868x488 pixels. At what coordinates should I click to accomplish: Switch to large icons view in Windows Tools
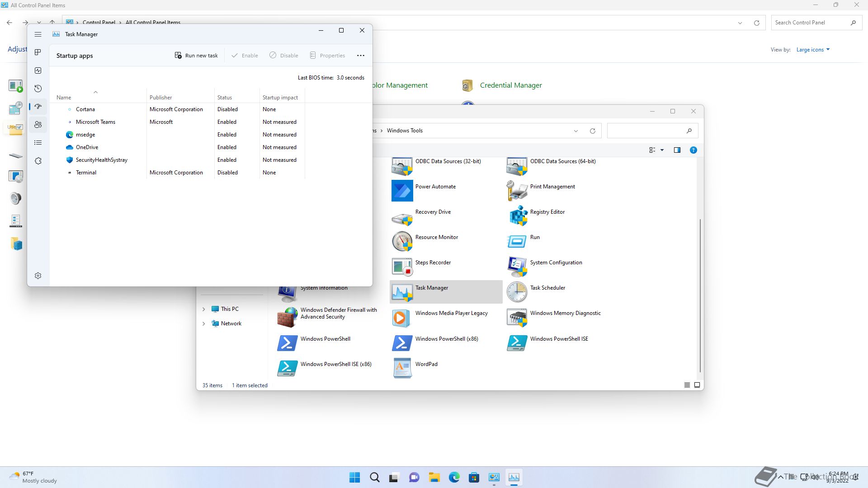[x=697, y=385]
